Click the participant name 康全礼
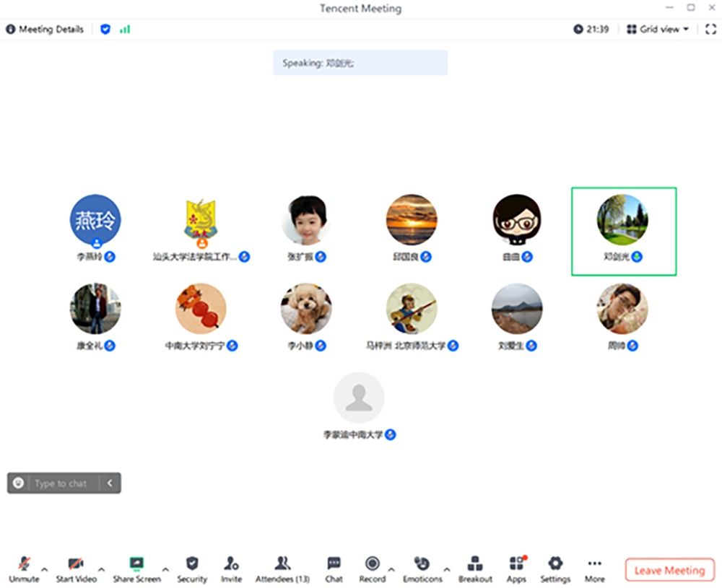 (90, 346)
